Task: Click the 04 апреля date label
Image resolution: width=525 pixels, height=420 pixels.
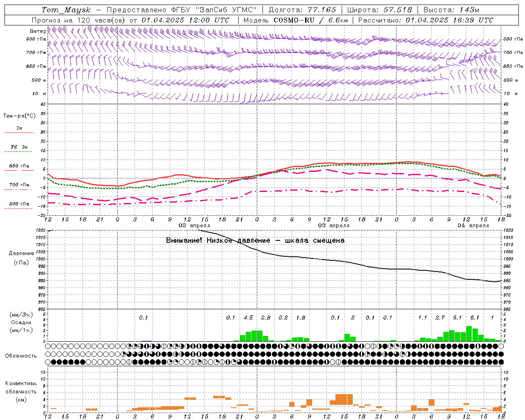Action: [473, 226]
